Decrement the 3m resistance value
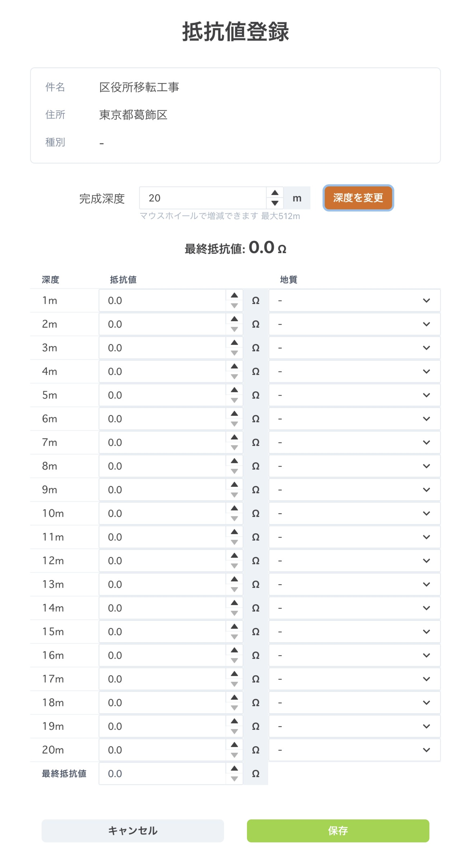This screenshot has width=471, height=868. click(234, 353)
